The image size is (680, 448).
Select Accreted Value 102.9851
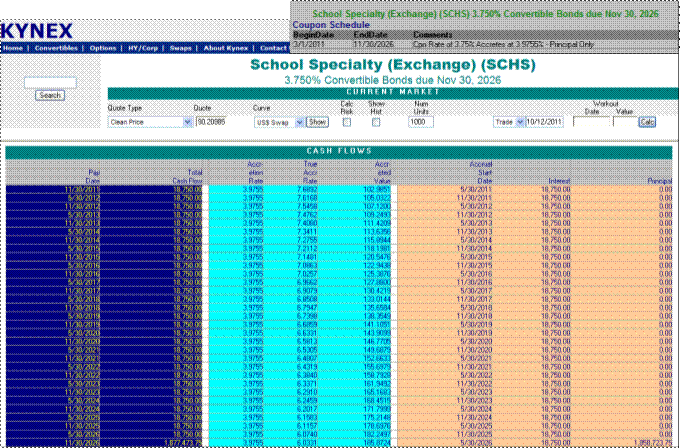(377, 190)
